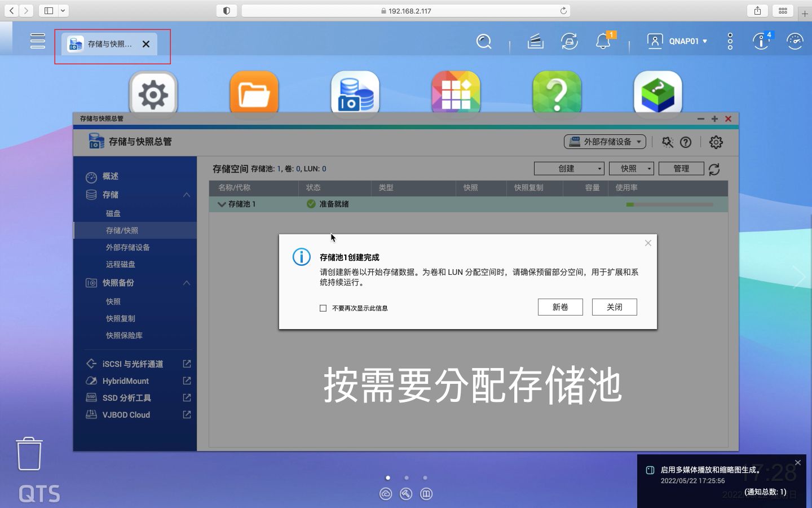Open Storage Manager settings gear icon
Viewport: 812px width, 508px height.
(x=715, y=142)
